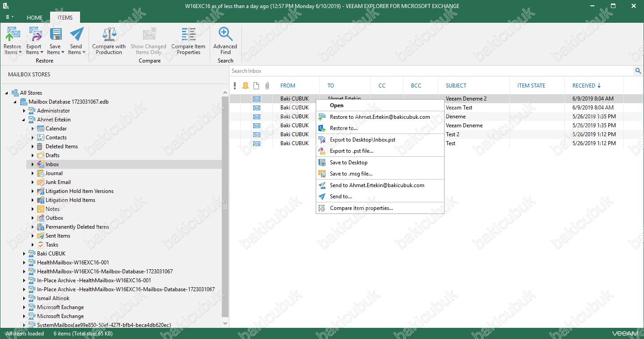Click the item type page column header icon
Viewport: 644px width, 339px height.
pyautogui.click(x=256, y=86)
